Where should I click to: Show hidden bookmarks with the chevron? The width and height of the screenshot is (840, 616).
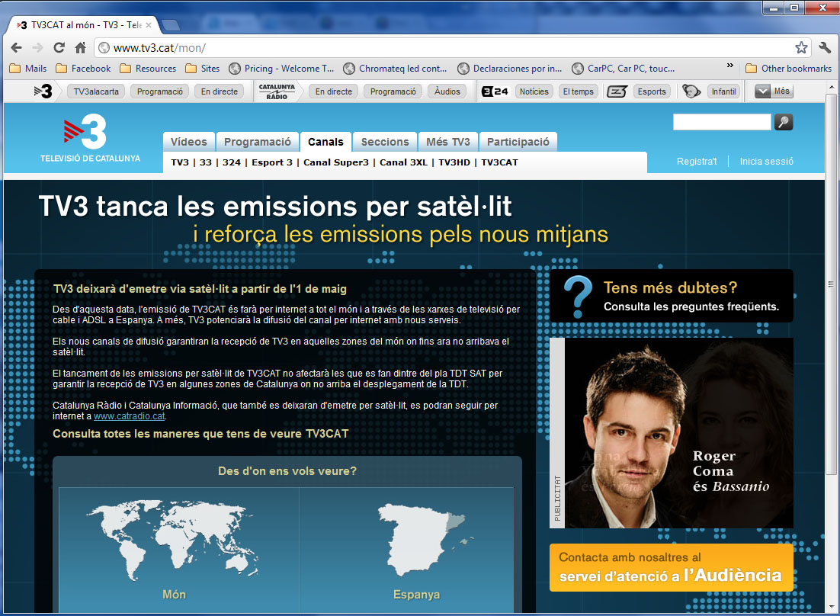point(730,67)
